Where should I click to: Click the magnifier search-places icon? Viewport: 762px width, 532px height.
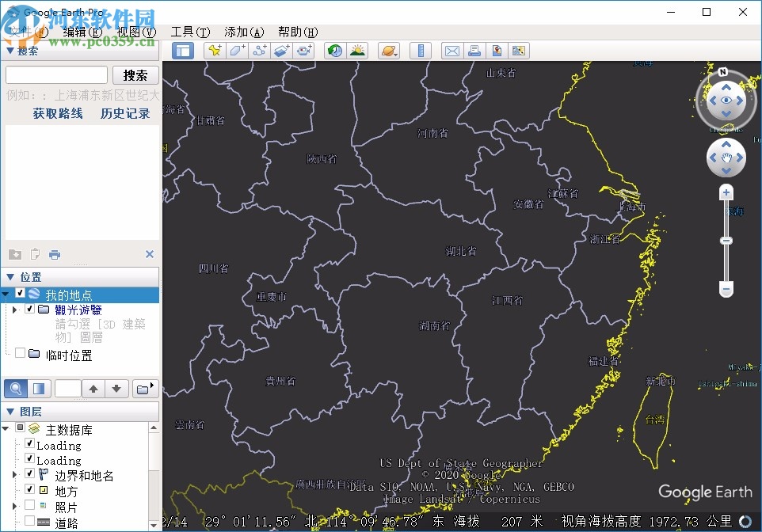(16, 389)
